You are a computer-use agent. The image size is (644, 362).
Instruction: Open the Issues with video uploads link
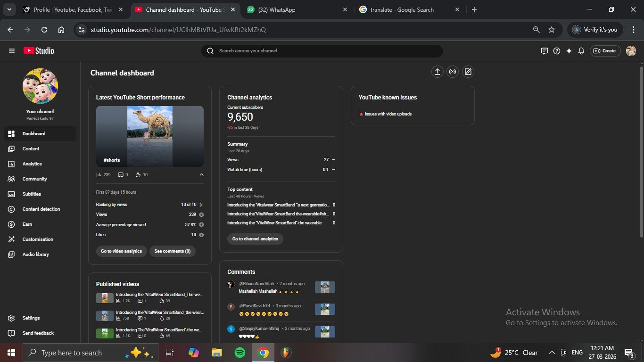pos(388,114)
